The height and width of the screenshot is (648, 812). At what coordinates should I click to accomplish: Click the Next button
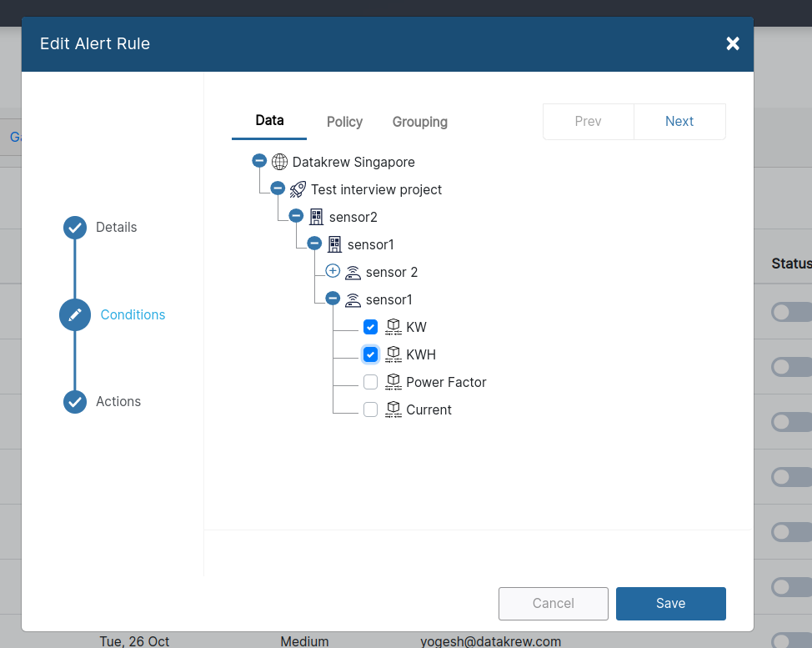(679, 121)
